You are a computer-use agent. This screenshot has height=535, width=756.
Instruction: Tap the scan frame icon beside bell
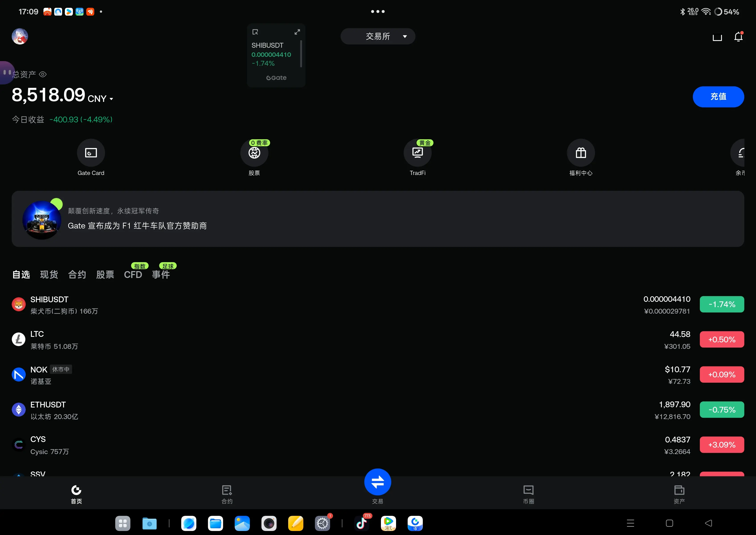(x=717, y=37)
